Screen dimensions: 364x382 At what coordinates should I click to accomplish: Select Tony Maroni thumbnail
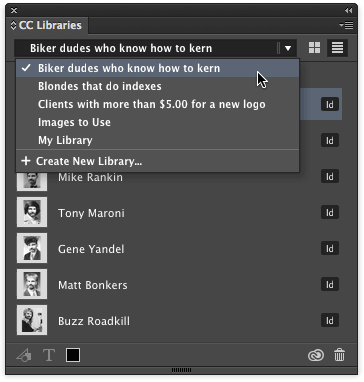(32, 212)
